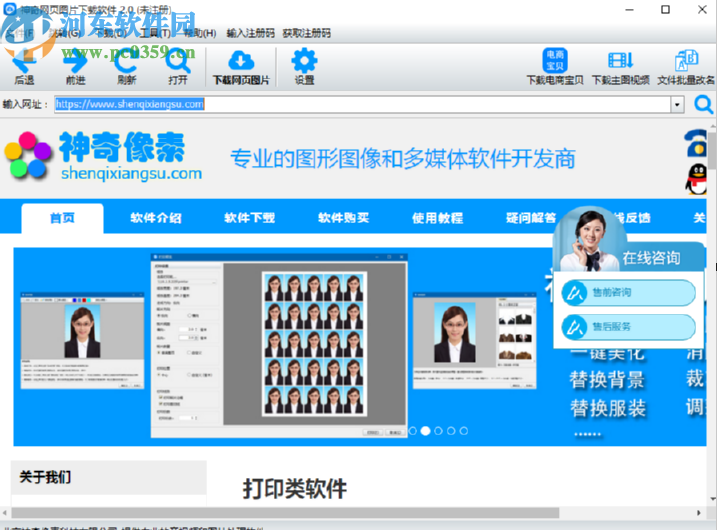This screenshot has width=717, height=530.
Task: Click the 打印类软件 heading
Action: [295, 489]
